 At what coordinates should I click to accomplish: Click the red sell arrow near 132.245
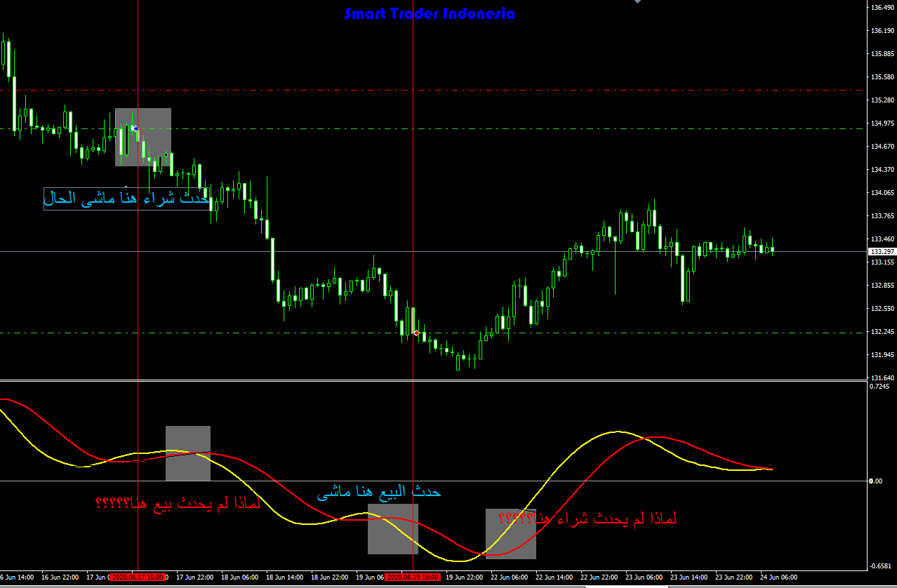point(417,333)
